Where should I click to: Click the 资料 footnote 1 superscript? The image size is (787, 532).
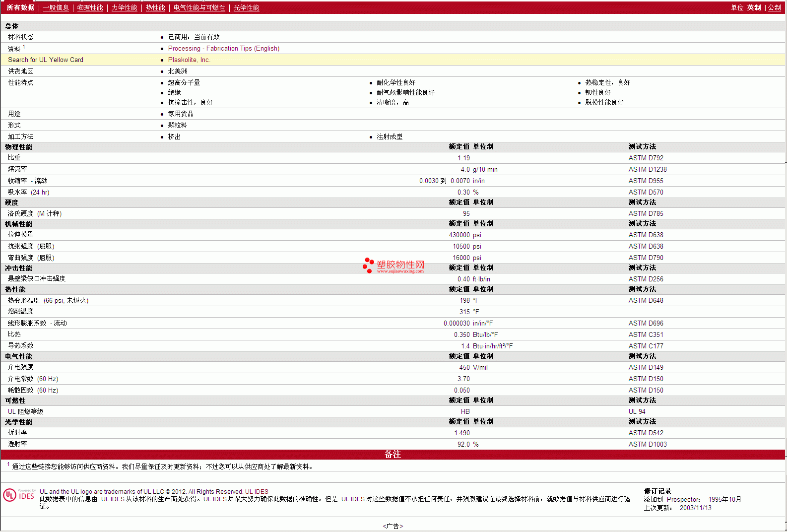tap(24, 47)
